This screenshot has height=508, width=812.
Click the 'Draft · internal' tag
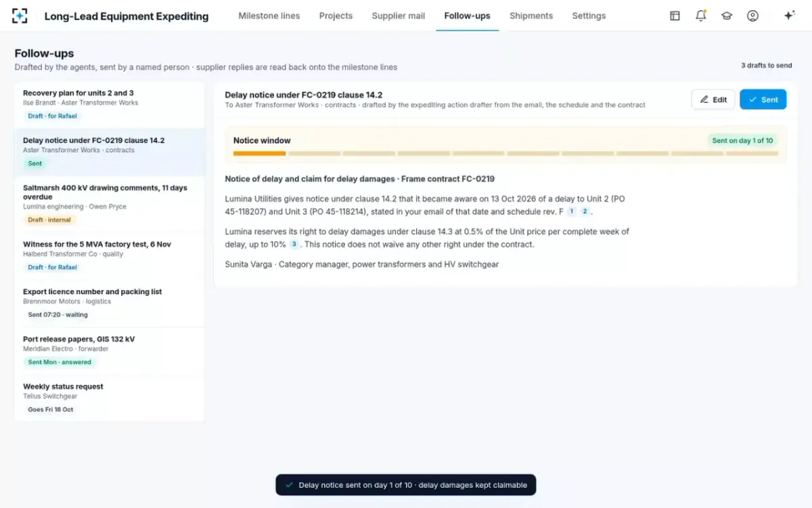point(49,219)
